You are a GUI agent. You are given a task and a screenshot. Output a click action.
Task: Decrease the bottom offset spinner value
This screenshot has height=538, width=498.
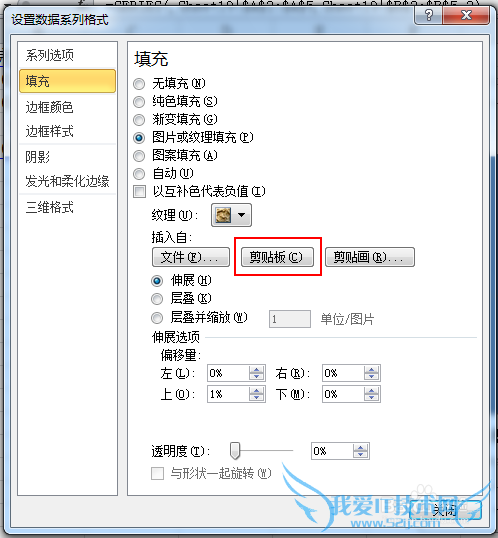(x=371, y=398)
